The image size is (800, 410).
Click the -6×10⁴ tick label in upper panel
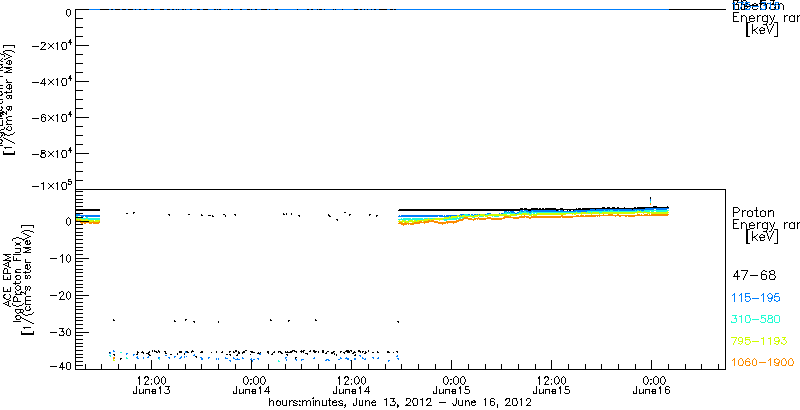[x=51, y=117]
